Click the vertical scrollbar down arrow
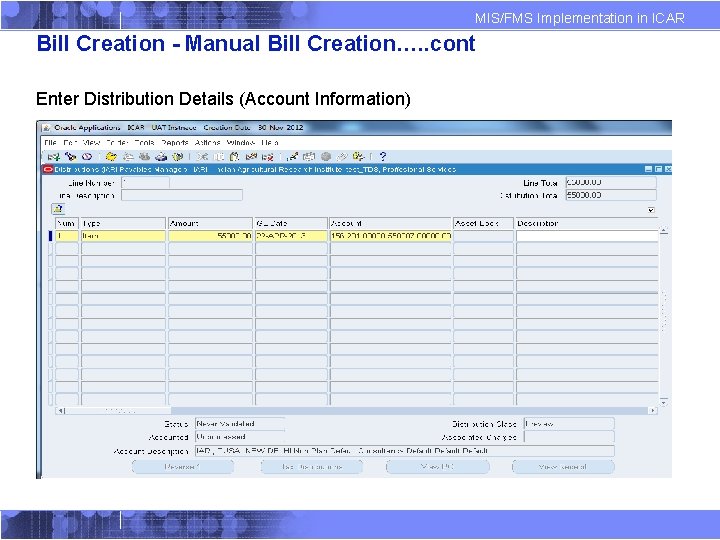The image size is (720, 540). (664, 402)
